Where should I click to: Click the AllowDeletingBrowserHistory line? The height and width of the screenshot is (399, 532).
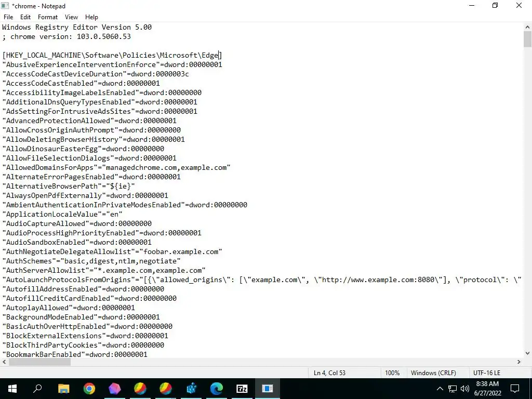94,139
